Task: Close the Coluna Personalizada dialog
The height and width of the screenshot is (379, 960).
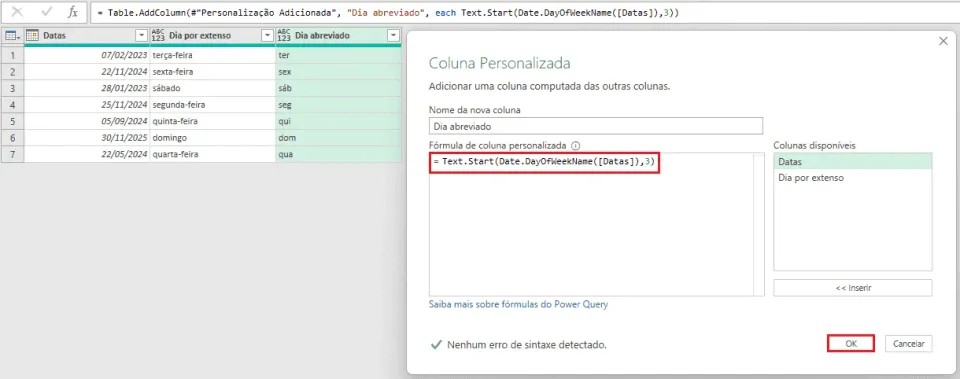Action: (x=943, y=41)
